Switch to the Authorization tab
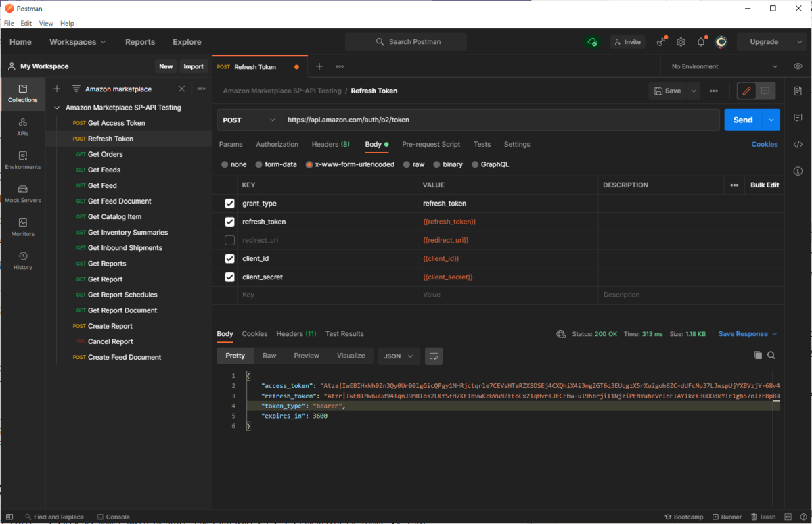 [277, 144]
